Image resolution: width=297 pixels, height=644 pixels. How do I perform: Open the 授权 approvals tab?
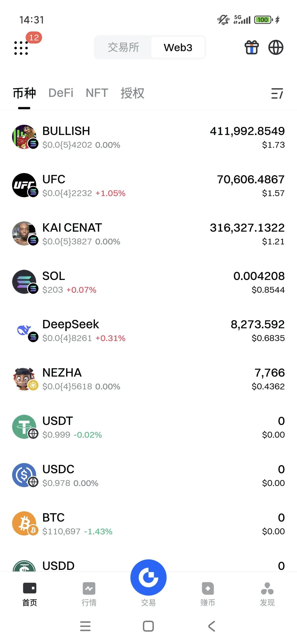132,93
